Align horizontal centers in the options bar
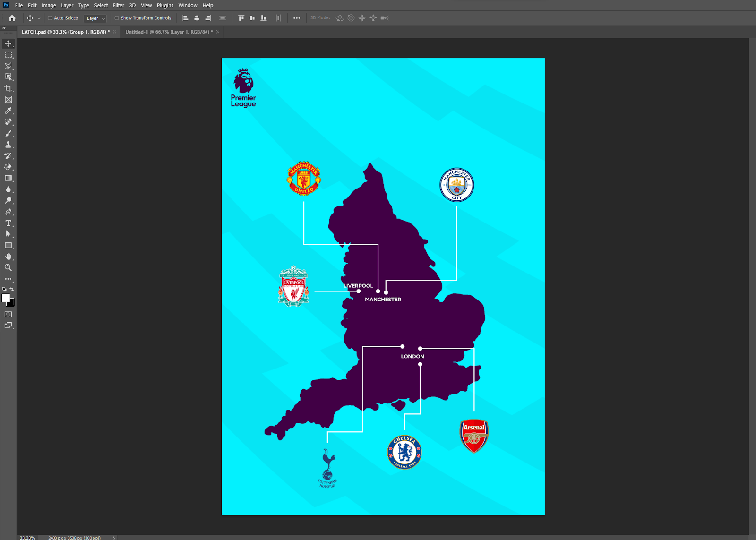Screen dimensions: 756x540 (x=197, y=18)
